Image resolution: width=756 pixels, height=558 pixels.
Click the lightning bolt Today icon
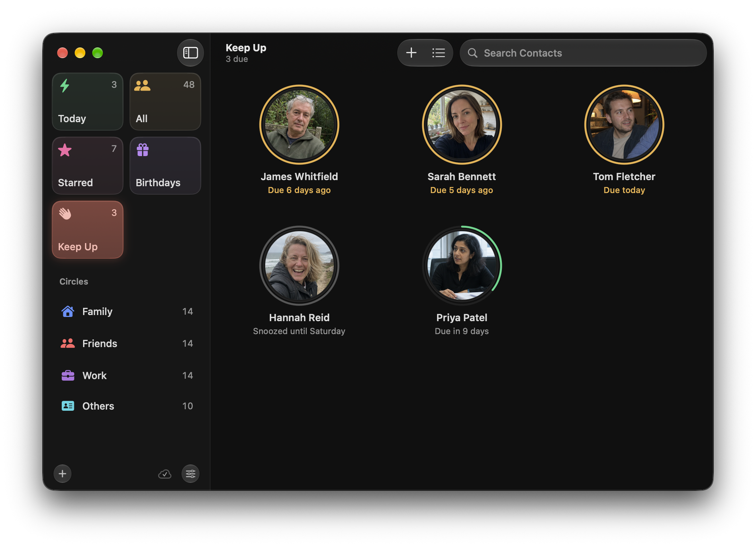pyautogui.click(x=65, y=85)
